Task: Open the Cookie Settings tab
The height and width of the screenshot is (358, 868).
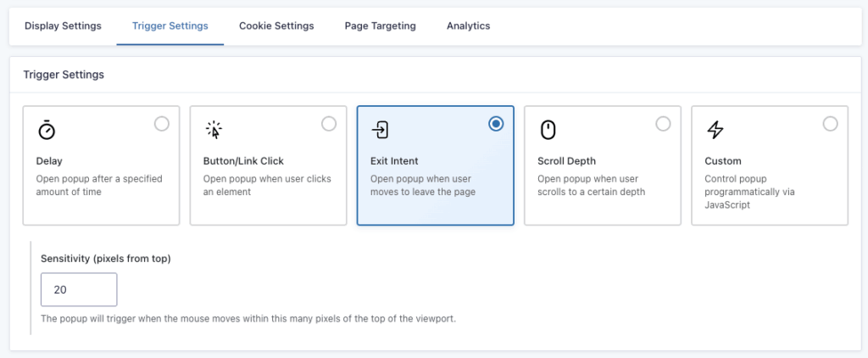Action: [x=276, y=26]
